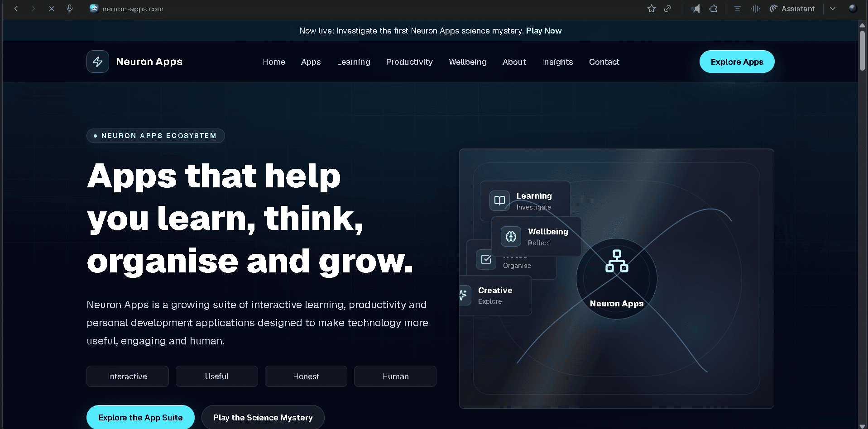868x429 pixels.
Task: Click the Play the Science Mystery button
Action: click(263, 417)
